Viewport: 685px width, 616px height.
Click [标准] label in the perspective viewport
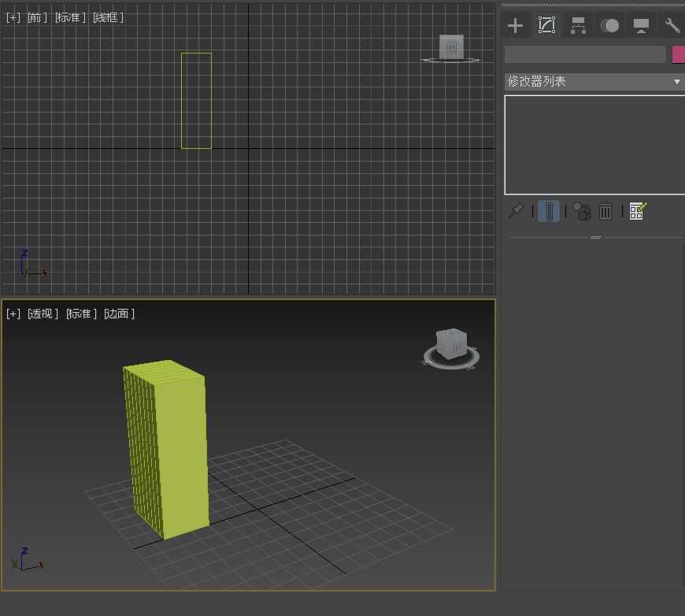coord(81,314)
